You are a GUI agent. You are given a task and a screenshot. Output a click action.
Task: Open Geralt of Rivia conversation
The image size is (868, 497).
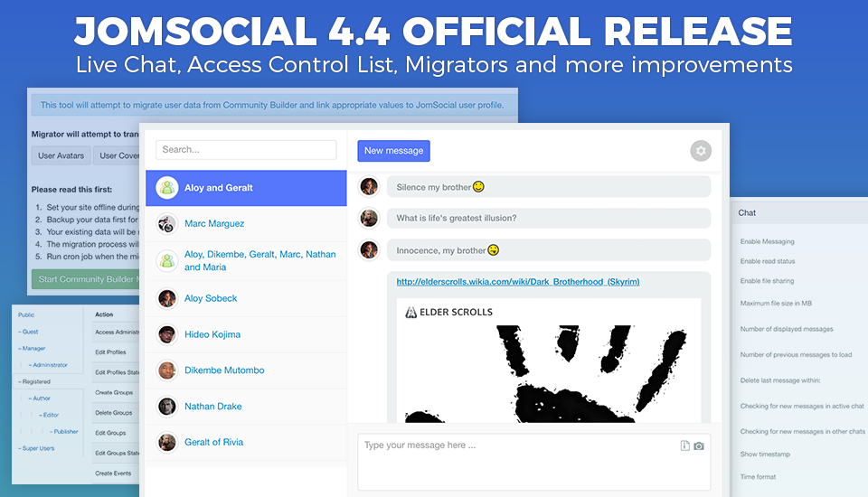coord(246,442)
